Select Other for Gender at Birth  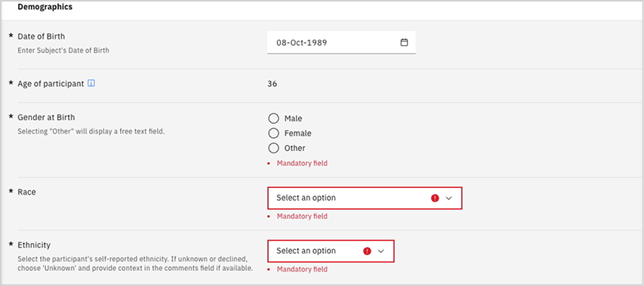pyautogui.click(x=273, y=148)
